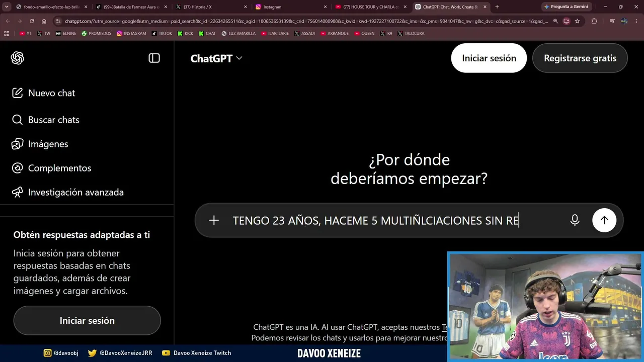Screen dimensions: 644x362
Task: Close the Instagram tab
Action: point(325,7)
